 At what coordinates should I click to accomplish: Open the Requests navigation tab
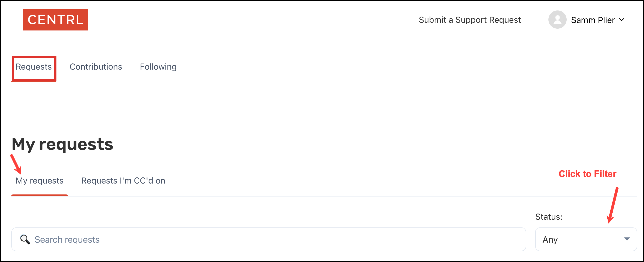point(34,67)
